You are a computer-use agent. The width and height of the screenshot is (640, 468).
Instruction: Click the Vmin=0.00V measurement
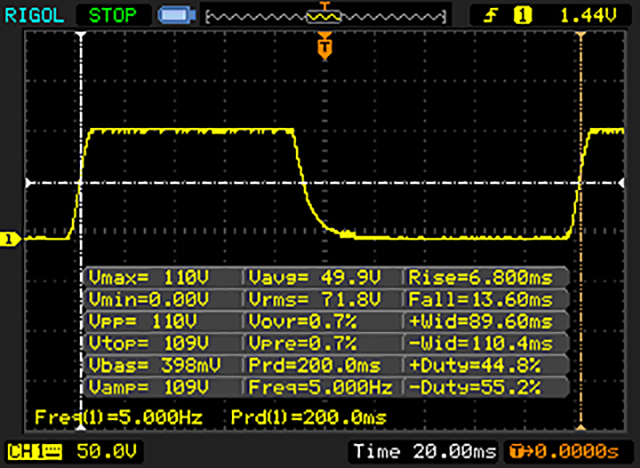pyautogui.click(x=149, y=300)
